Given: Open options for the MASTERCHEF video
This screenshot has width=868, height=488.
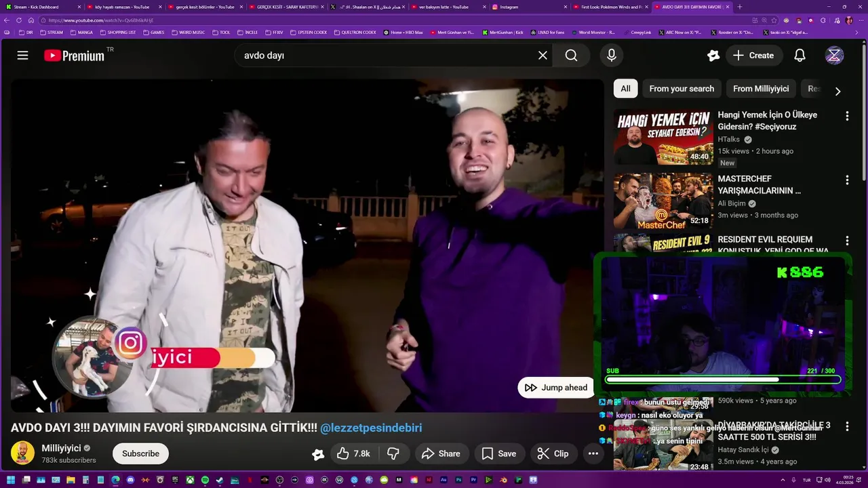Looking at the screenshot, I should pyautogui.click(x=847, y=180).
